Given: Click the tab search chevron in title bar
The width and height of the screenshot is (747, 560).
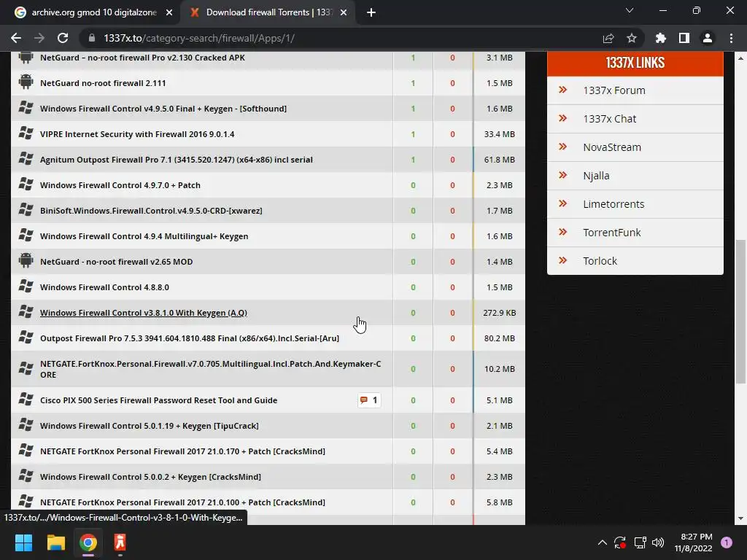Looking at the screenshot, I should [630, 10].
